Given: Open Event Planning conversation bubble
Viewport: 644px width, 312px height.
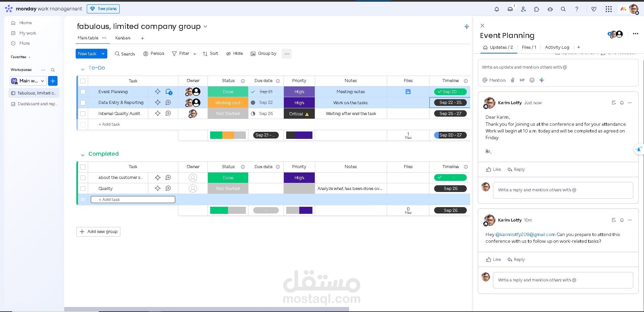Looking at the screenshot, I should [x=168, y=91].
